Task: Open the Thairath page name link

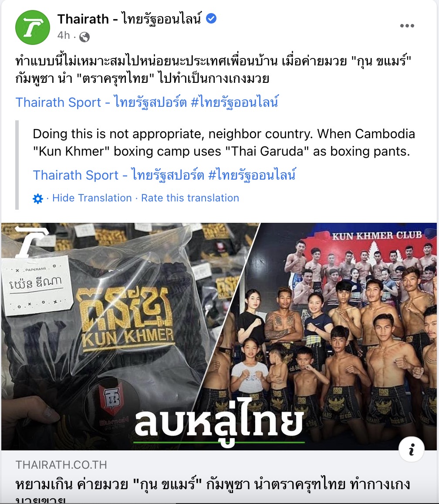Action: click(129, 19)
